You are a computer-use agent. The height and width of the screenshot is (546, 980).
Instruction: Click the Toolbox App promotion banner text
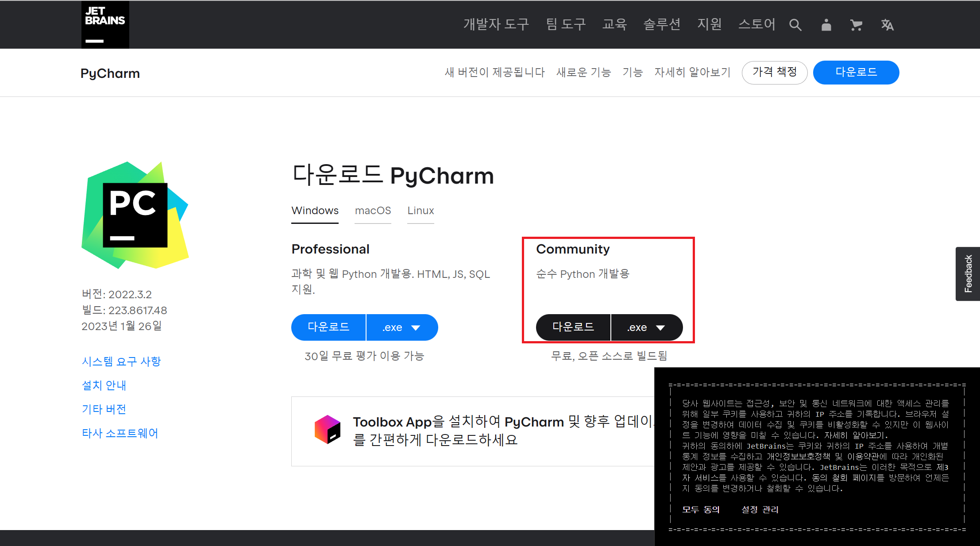[x=503, y=431]
